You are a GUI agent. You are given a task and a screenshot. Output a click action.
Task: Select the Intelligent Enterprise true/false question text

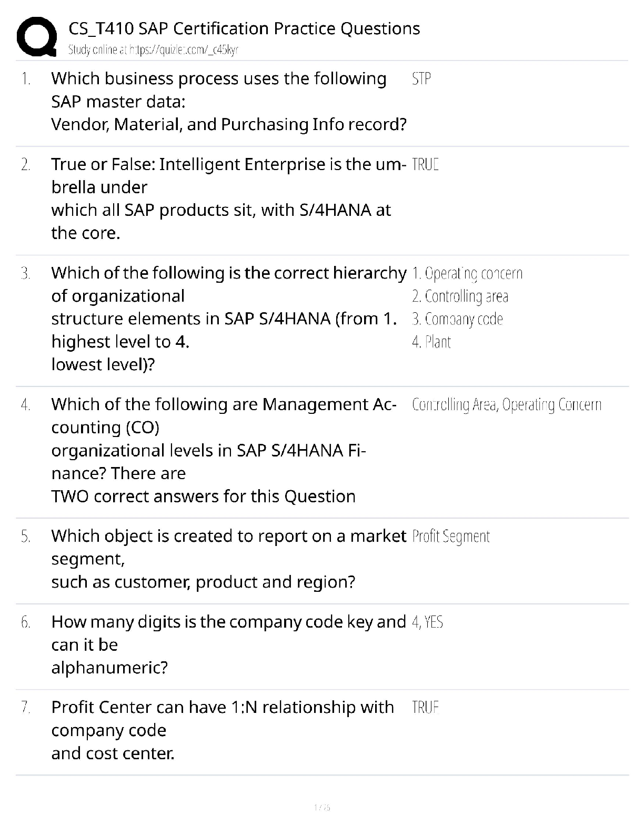click(x=228, y=198)
